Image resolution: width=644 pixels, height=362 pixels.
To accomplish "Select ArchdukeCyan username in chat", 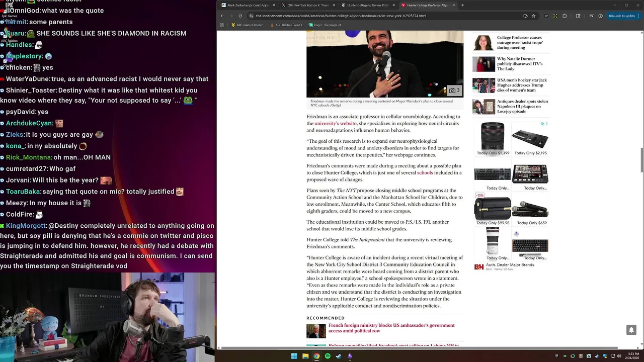I will pyautogui.click(x=29, y=123).
